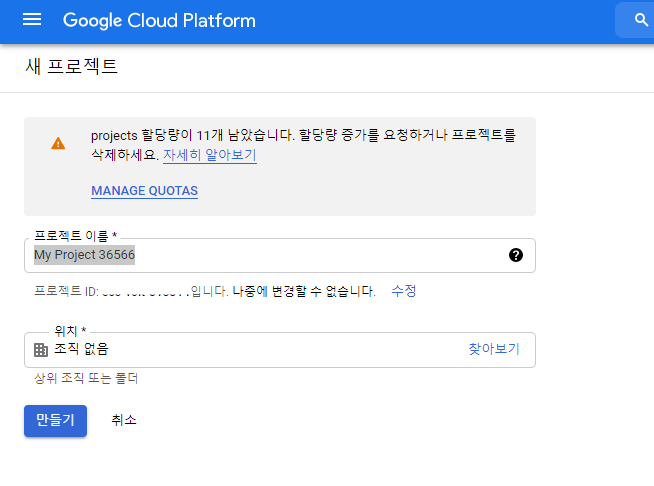The height and width of the screenshot is (486, 654).
Task: Open the hamburger navigation menu
Action: tap(32, 20)
